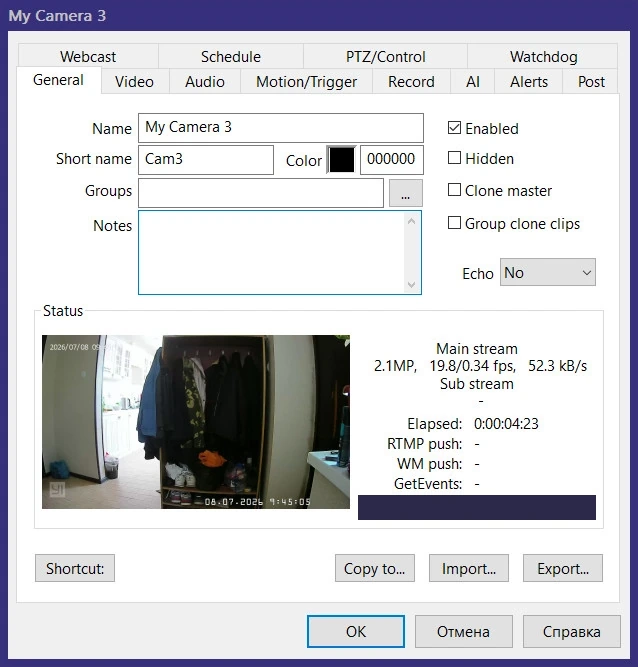The width and height of the screenshot is (638, 667).
Task: Switch to the Webcast tab
Action: coord(88,57)
